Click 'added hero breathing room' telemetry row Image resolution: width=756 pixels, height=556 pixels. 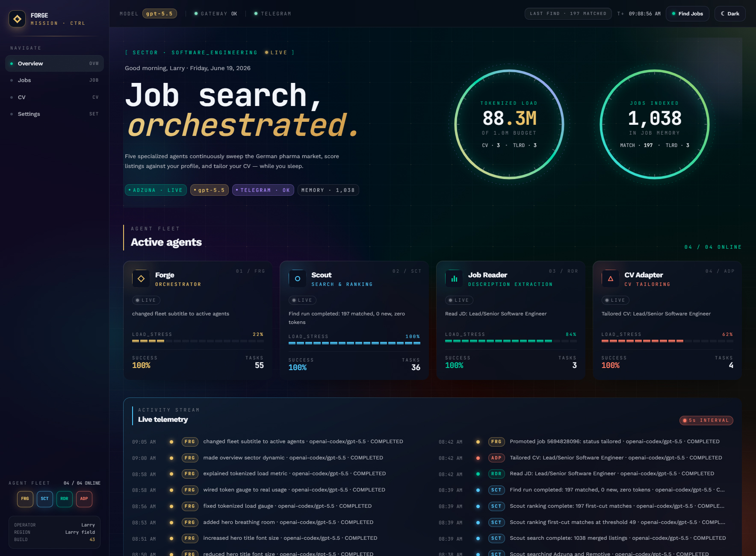[279, 523]
